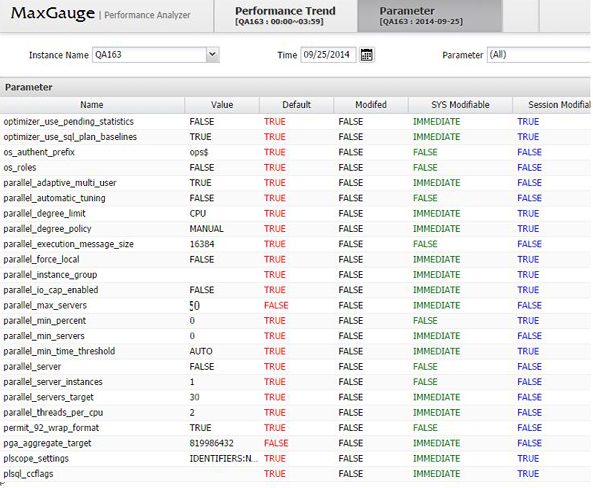The image size is (593, 488).
Task: Click the Parameter filter field showing (All)
Action: pyautogui.click(x=539, y=55)
